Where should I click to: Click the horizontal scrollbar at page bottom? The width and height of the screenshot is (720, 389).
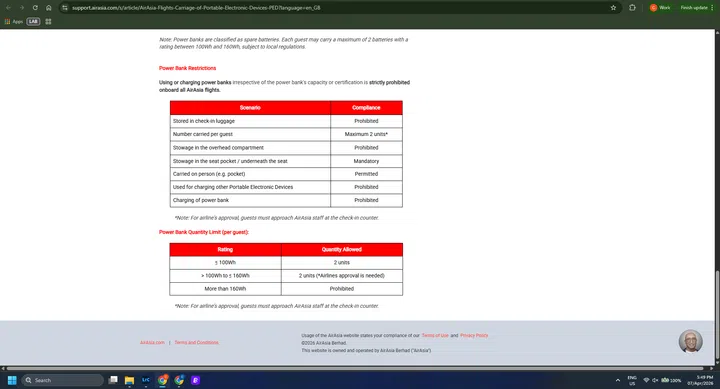pyautogui.click(x=354, y=368)
